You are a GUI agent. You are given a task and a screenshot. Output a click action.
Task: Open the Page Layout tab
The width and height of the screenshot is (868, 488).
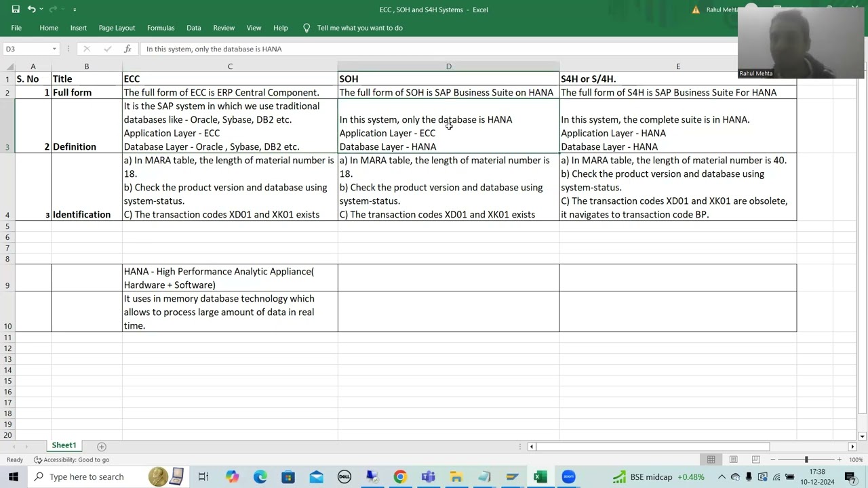tap(117, 28)
